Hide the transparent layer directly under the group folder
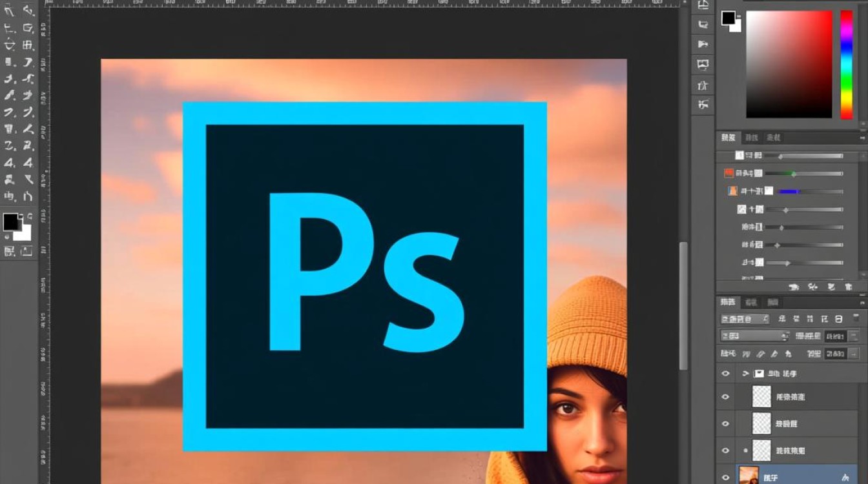 725,397
